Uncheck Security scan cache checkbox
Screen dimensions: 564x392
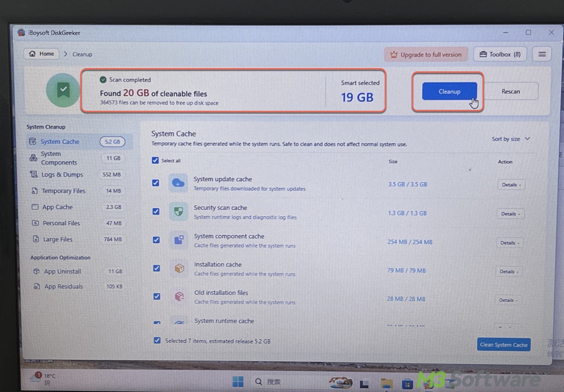pos(156,212)
